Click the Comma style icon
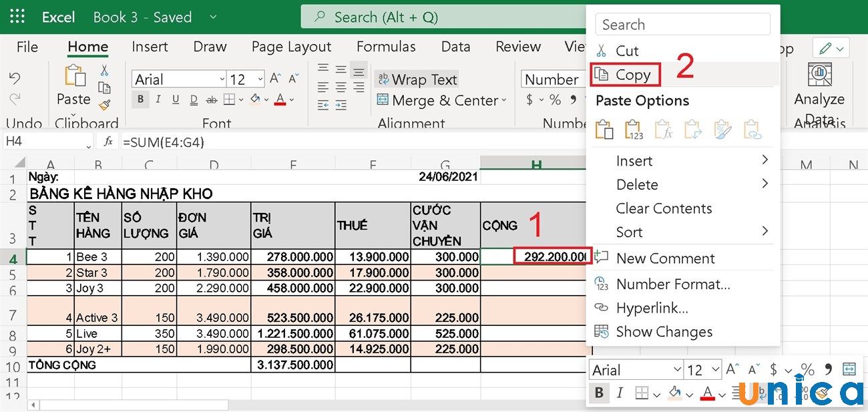The image size is (868, 412). [x=573, y=99]
